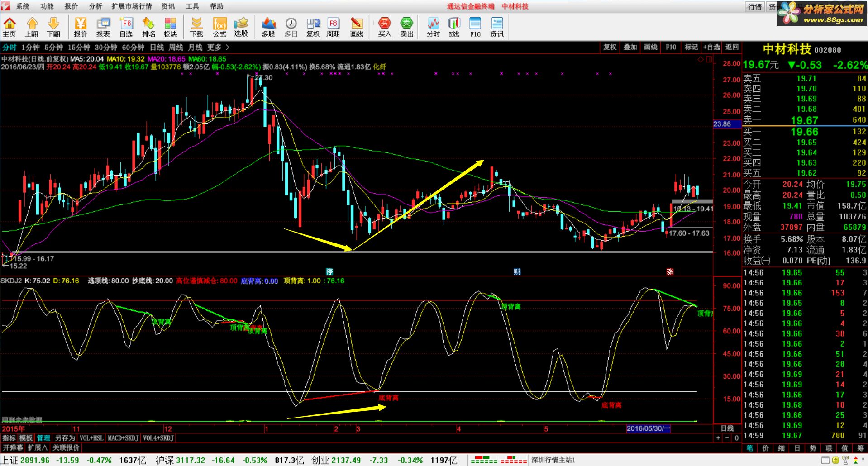868x466 pixels.
Task: Launch the 选股 stock picker icon
Action: [241, 27]
